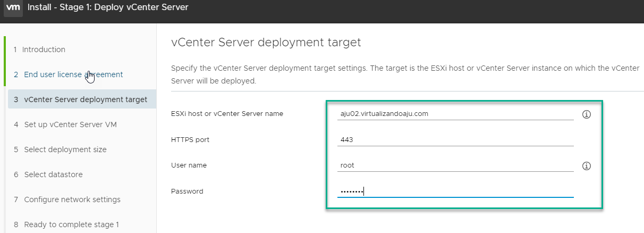This screenshot has width=644, height=233.
Task: Click the 'ESXi host or vCenter Server name' label
Action: click(227, 114)
